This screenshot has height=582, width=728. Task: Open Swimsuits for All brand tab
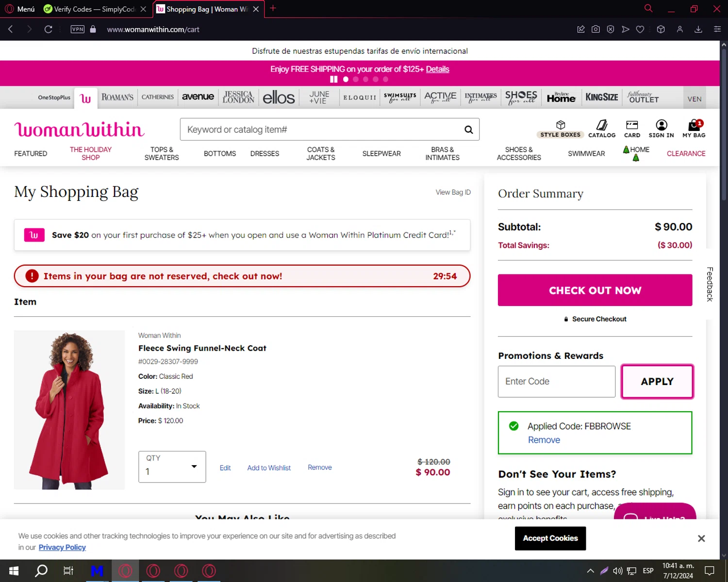(x=400, y=97)
